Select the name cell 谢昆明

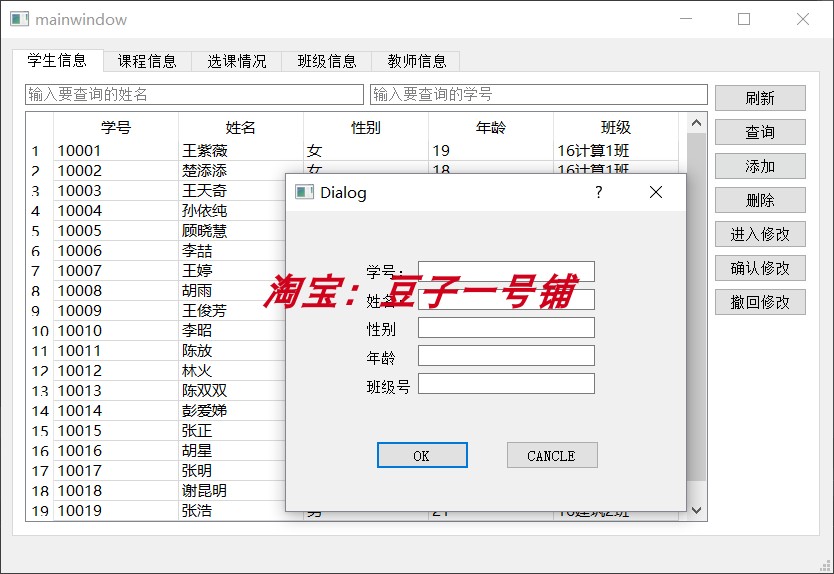point(232,491)
